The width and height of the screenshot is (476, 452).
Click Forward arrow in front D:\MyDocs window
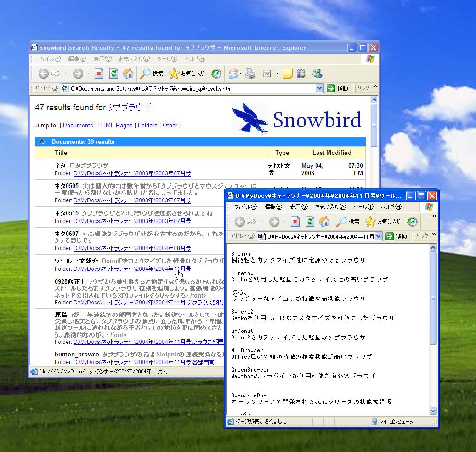click(x=274, y=222)
